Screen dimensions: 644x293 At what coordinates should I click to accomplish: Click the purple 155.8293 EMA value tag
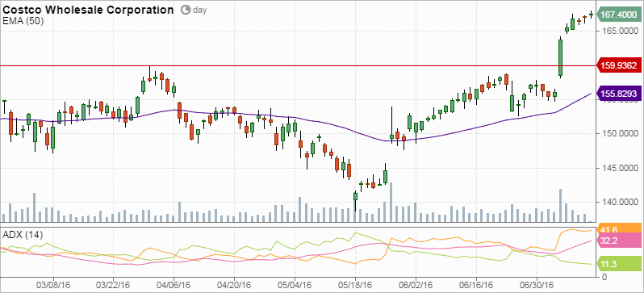[x=619, y=94]
